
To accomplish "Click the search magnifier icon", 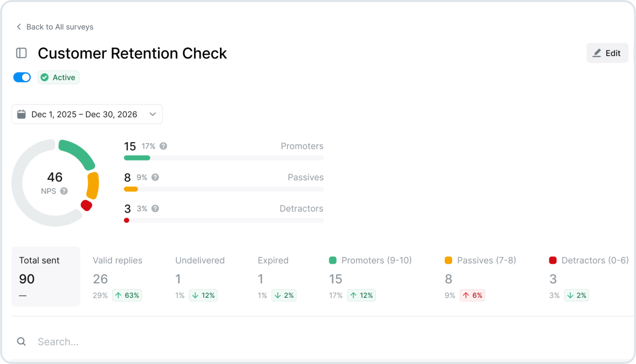I will (22, 342).
